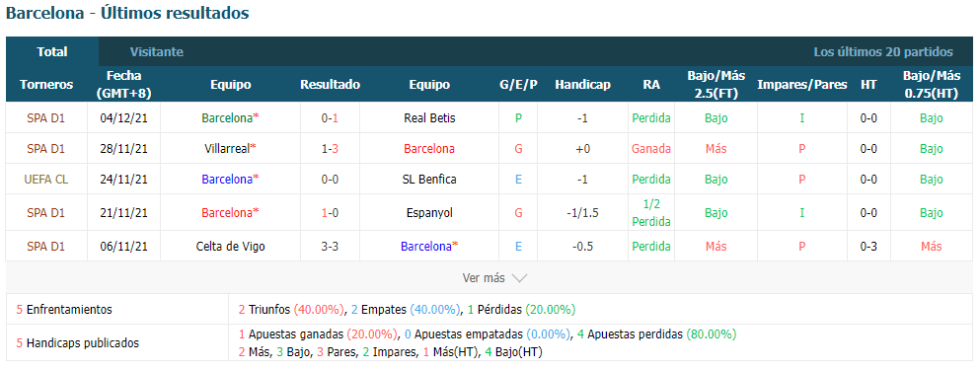Open the Villarreal team link

click(230, 149)
